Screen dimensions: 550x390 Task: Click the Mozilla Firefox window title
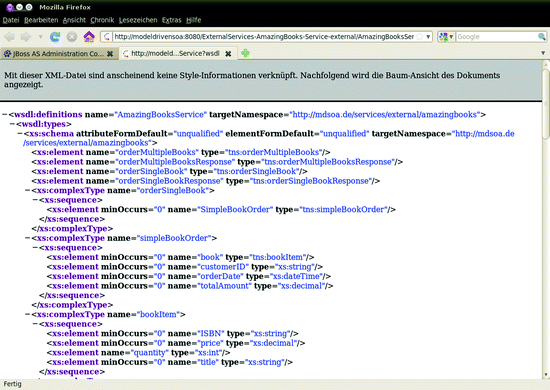(x=65, y=7)
